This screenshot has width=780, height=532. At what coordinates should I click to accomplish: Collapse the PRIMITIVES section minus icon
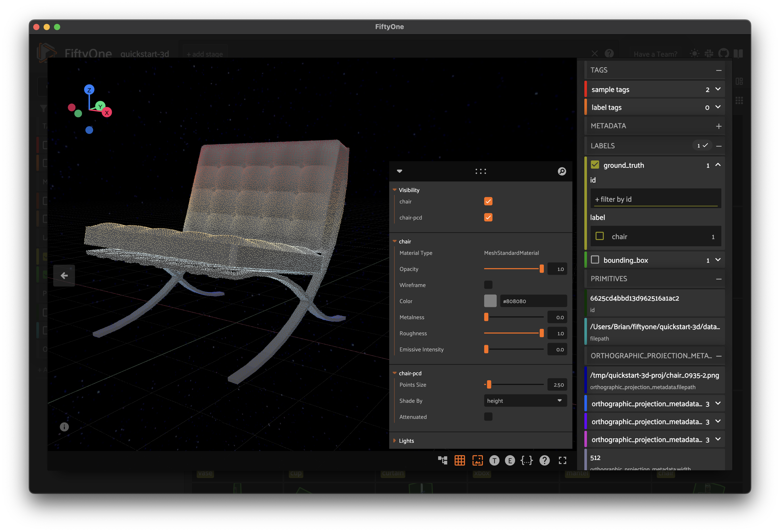pyautogui.click(x=719, y=279)
